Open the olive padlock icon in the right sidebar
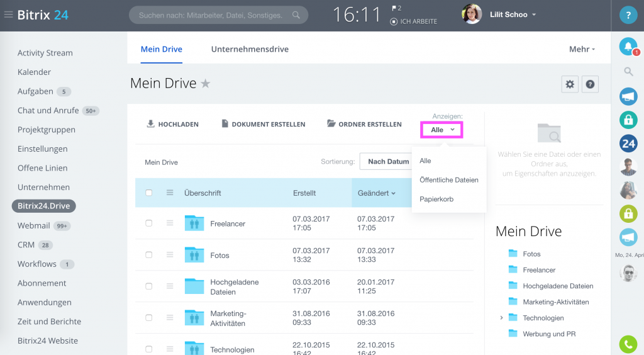Viewport: 644px width, 355px height. click(x=628, y=213)
